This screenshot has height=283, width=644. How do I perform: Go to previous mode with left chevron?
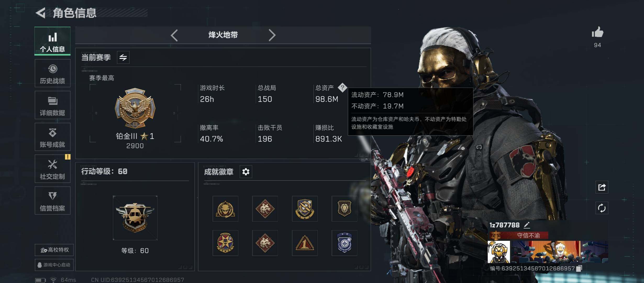(x=174, y=35)
